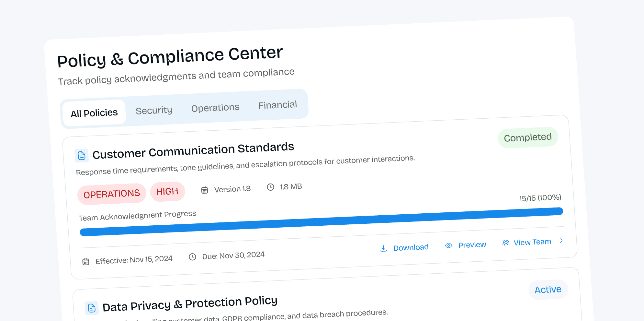Screen dimensions: 644x321
Task: Click the clock icon beside Due date
Action: pos(193,257)
